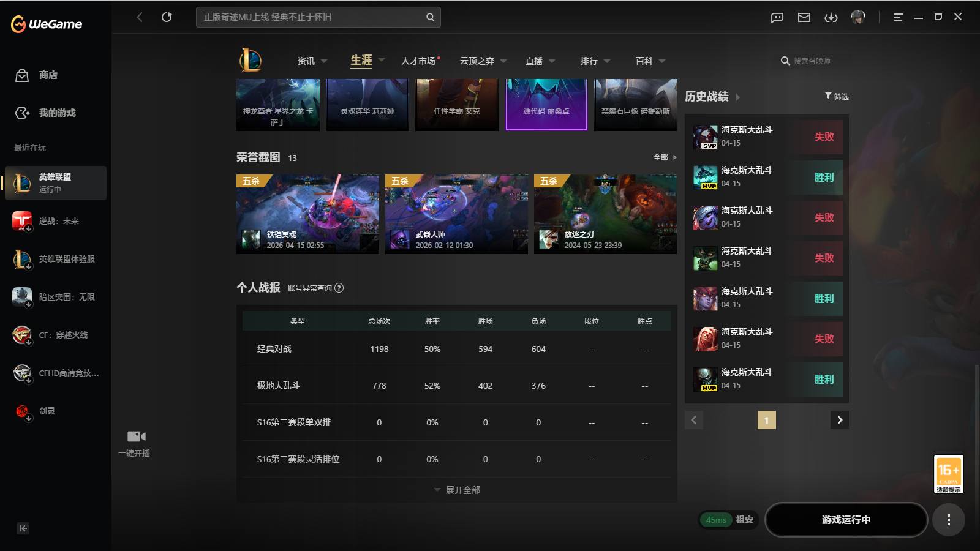Select 剑灵 in sidebar
This screenshot has width=980, height=551.
(56, 411)
